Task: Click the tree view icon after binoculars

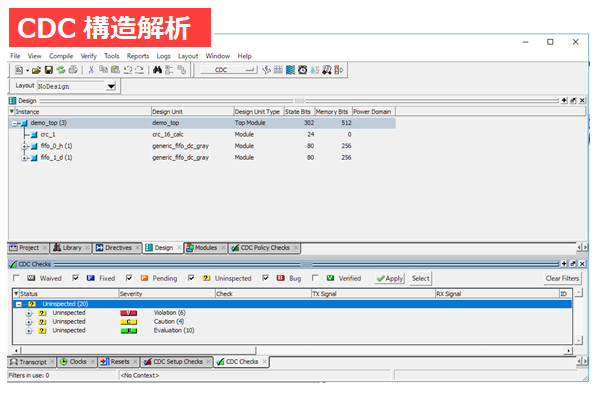Action: click(169, 70)
